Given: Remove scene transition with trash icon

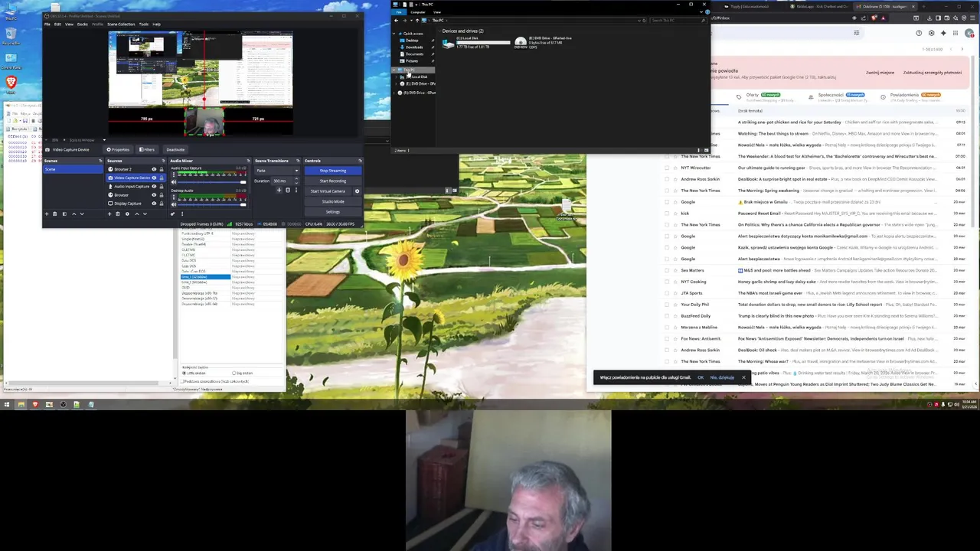Looking at the screenshot, I should pyautogui.click(x=288, y=190).
